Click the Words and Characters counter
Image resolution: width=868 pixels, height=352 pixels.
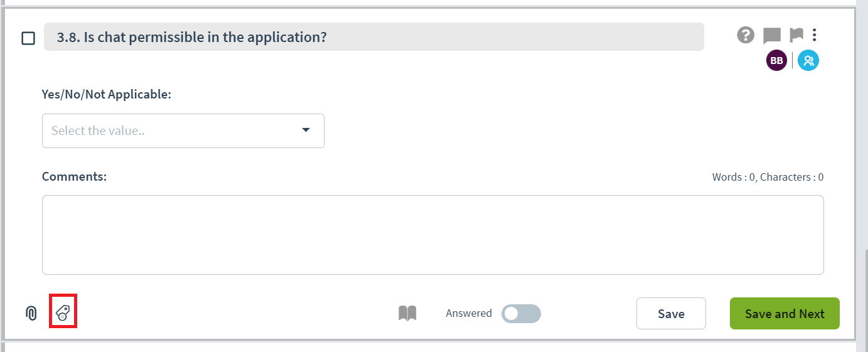point(768,177)
